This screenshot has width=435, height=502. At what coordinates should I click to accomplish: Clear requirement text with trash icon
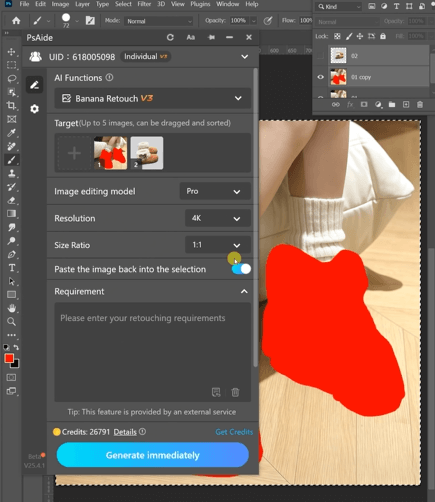click(235, 392)
